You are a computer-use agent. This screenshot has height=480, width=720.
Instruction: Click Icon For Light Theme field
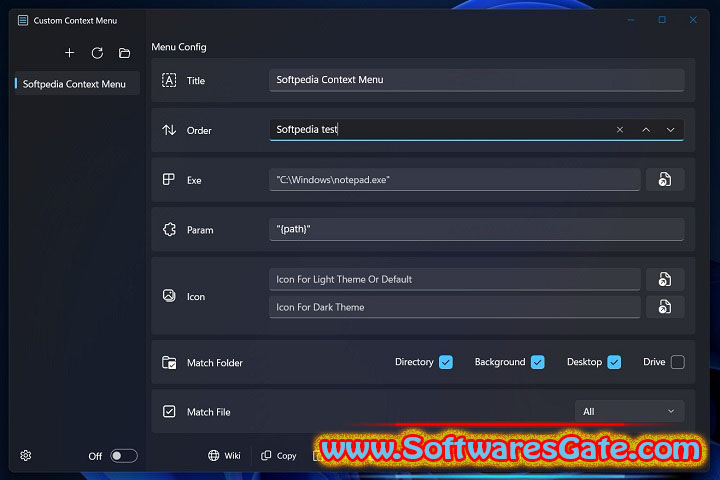click(455, 279)
